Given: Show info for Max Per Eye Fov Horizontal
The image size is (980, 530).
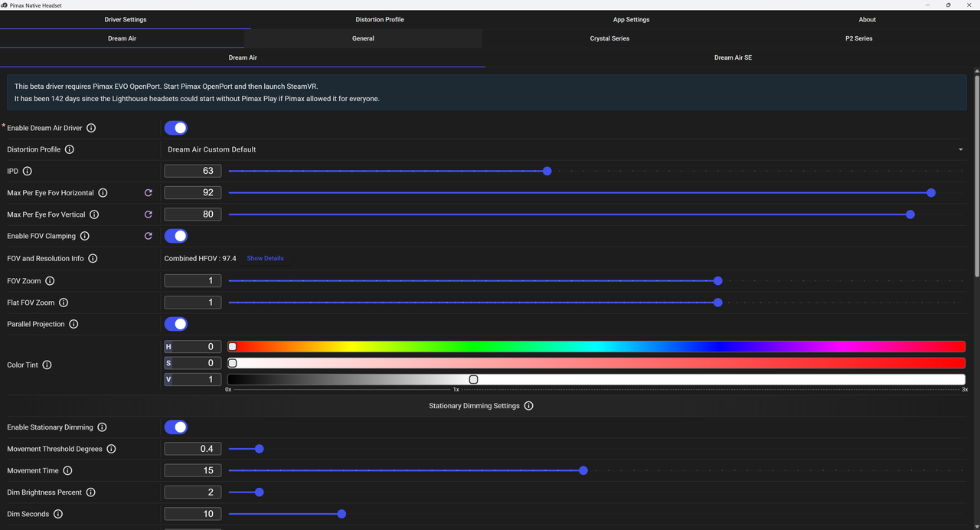Looking at the screenshot, I should [103, 193].
